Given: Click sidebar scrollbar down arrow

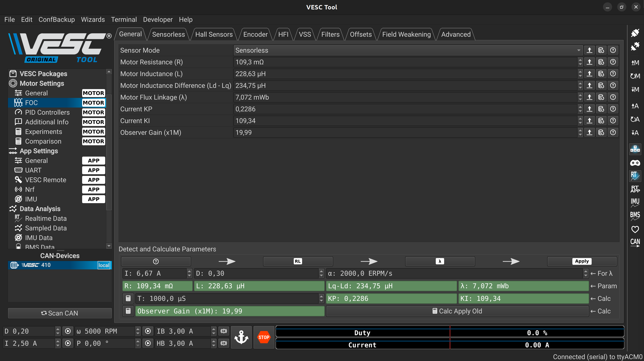Looking at the screenshot, I should coord(109,246).
